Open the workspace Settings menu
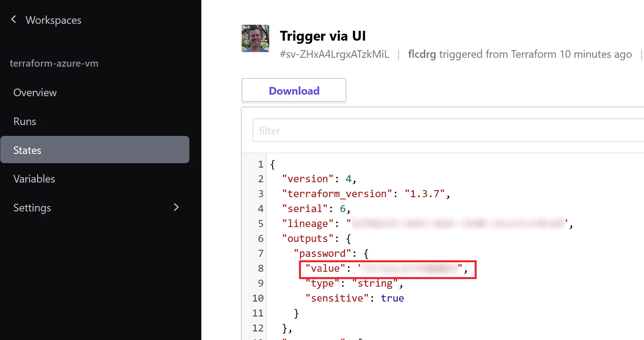The width and height of the screenshot is (644, 340). [x=32, y=208]
